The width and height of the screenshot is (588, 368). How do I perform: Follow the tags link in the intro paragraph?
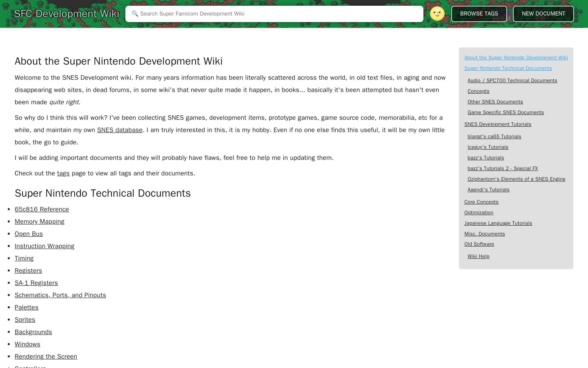63,173
